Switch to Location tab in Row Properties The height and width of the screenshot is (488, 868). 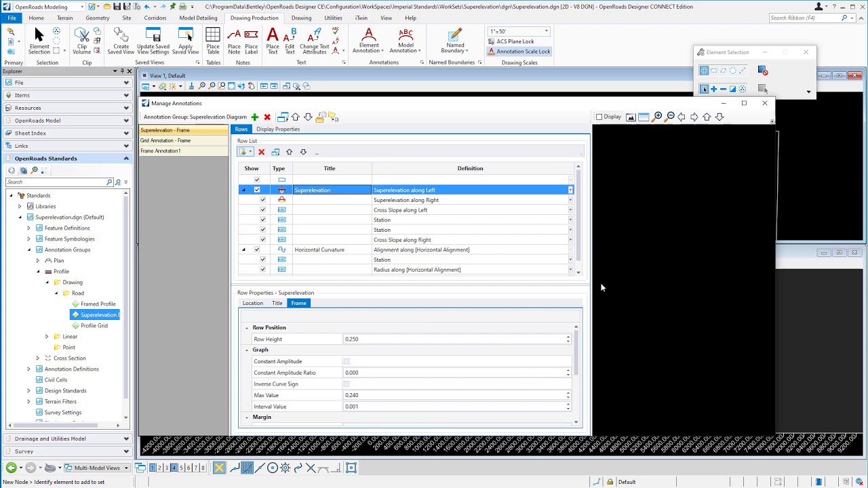(x=253, y=303)
